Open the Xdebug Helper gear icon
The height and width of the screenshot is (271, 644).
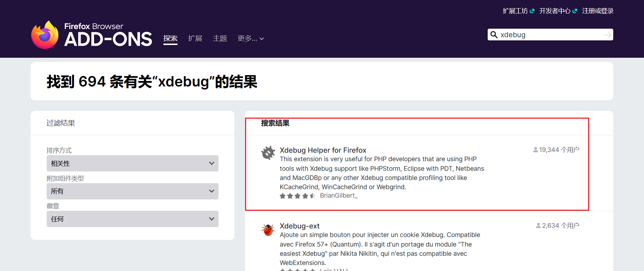(x=268, y=153)
